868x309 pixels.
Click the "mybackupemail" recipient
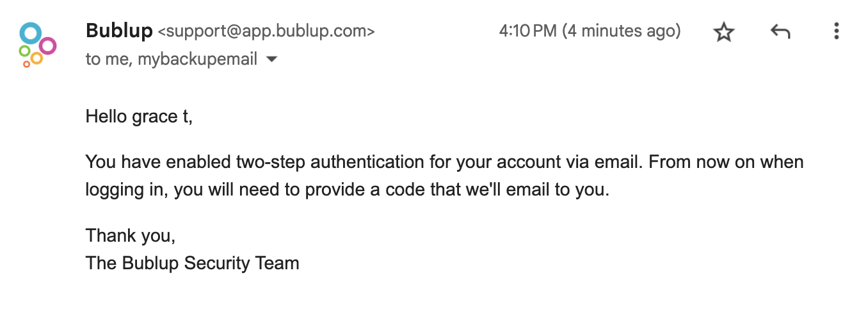tap(198, 60)
